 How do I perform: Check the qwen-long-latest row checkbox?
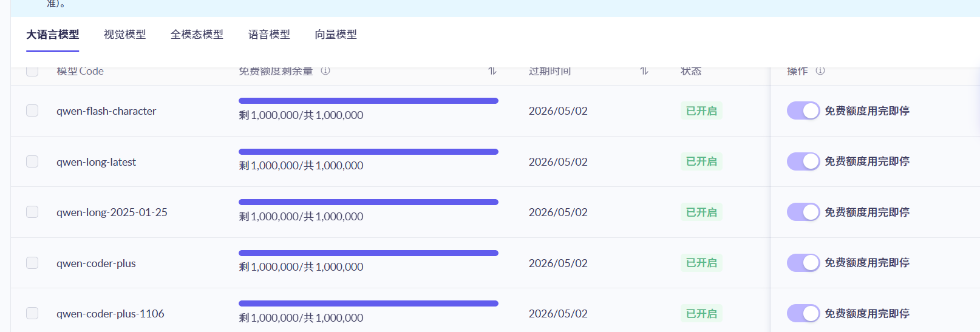[32, 161]
